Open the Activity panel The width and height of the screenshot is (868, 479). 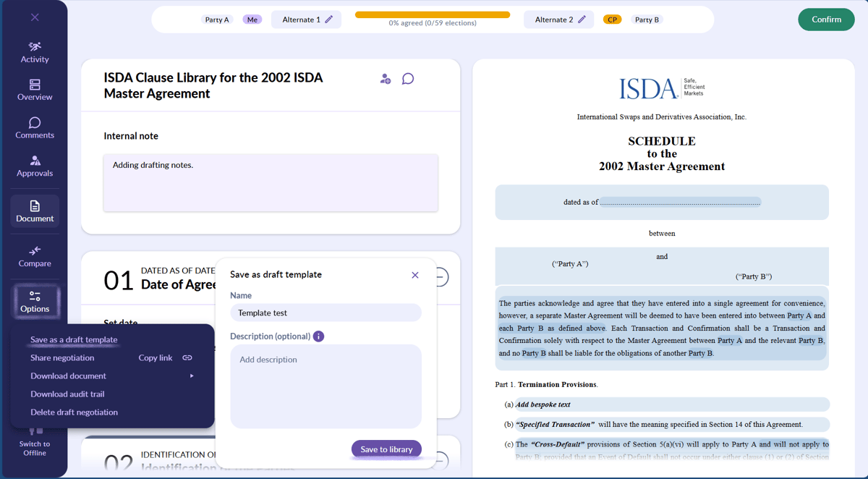click(35, 52)
